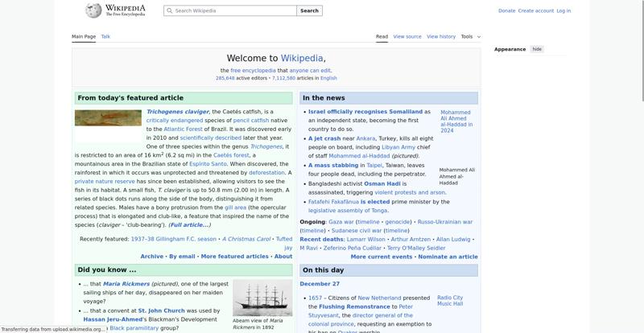644x333 pixels.
Task: Open the Nominate an article link
Action: tap(448, 257)
